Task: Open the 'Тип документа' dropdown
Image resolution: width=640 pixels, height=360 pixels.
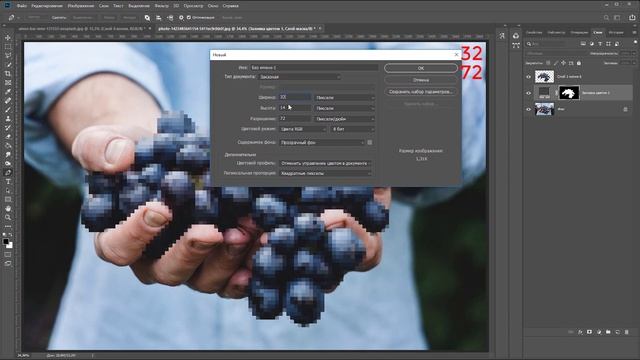Action: (300, 77)
